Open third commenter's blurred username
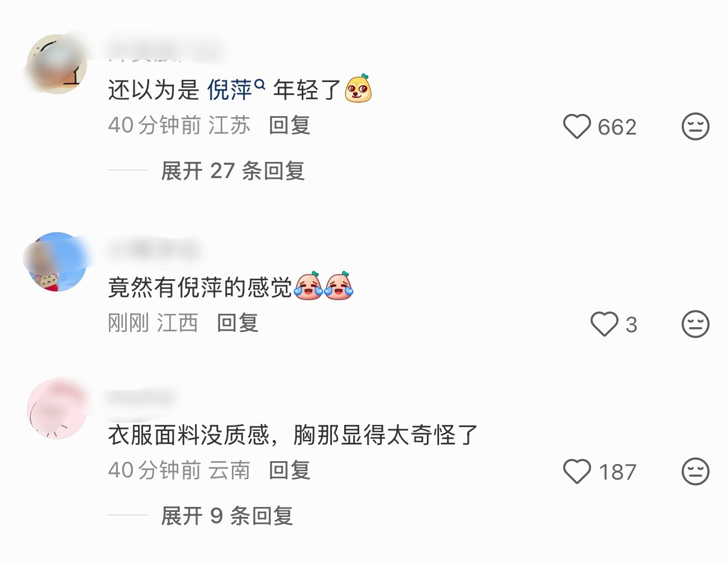The width and height of the screenshot is (728, 565). click(141, 398)
